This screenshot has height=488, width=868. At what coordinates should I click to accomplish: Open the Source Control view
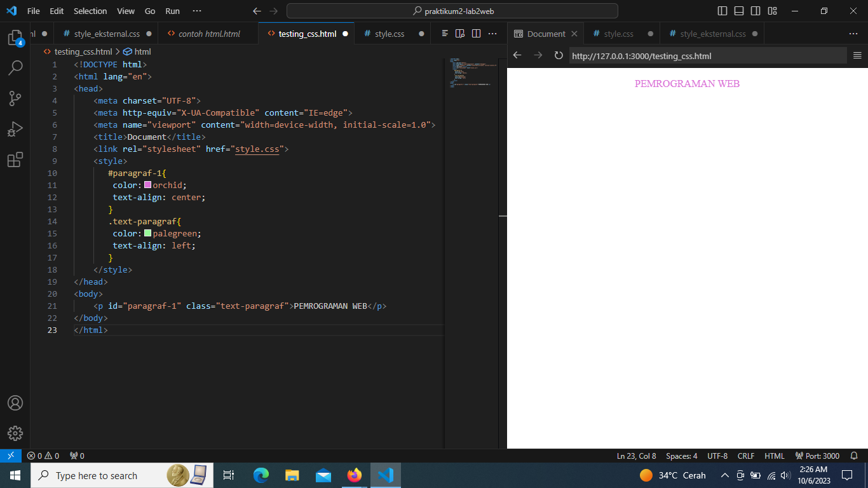pyautogui.click(x=15, y=98)
